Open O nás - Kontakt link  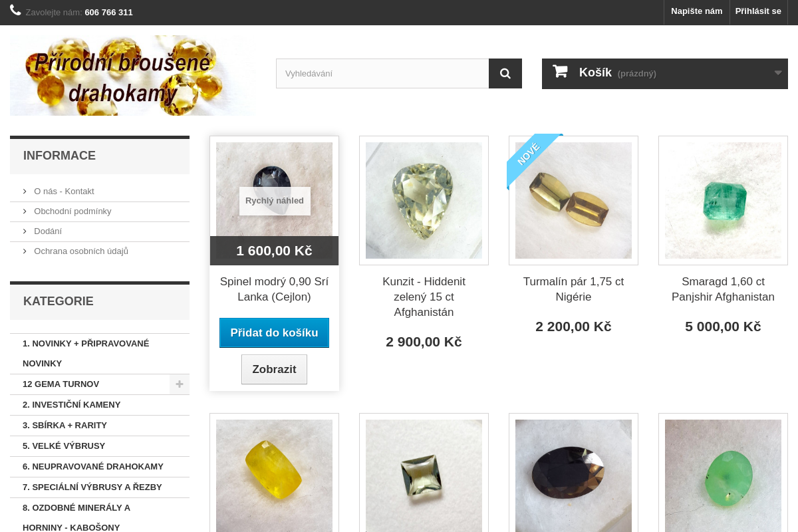point(64,192)
